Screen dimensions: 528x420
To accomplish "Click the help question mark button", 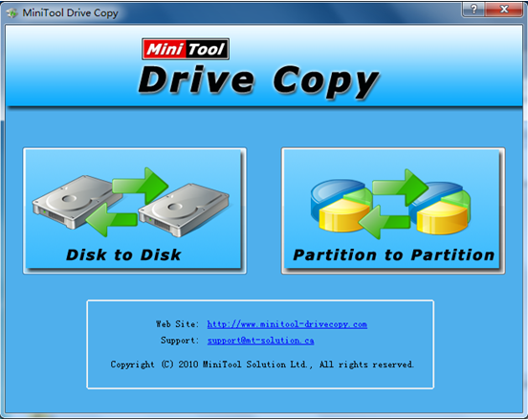I will click(473, 10).
